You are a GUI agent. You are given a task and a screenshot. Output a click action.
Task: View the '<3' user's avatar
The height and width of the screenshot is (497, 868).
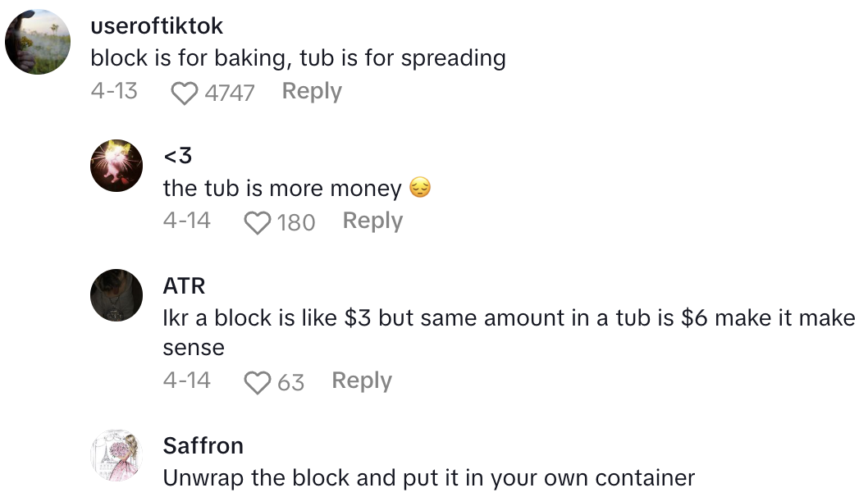(116, 166)
